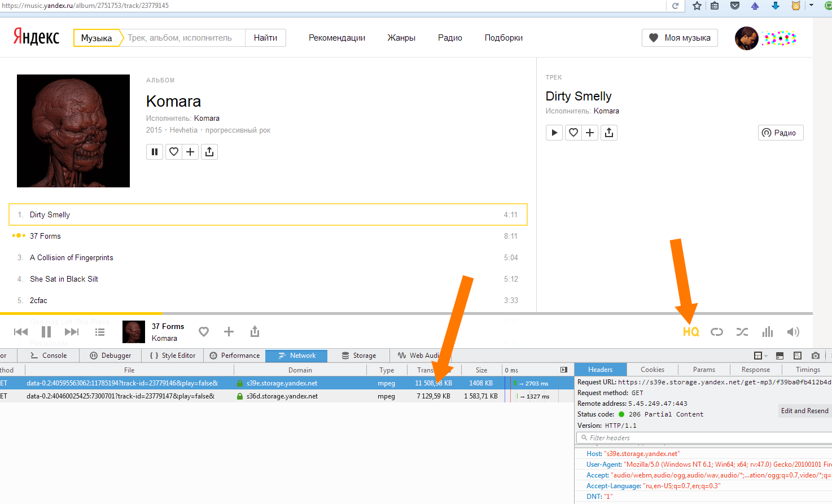Select track She Sat in Black Silt

(268, 279)
